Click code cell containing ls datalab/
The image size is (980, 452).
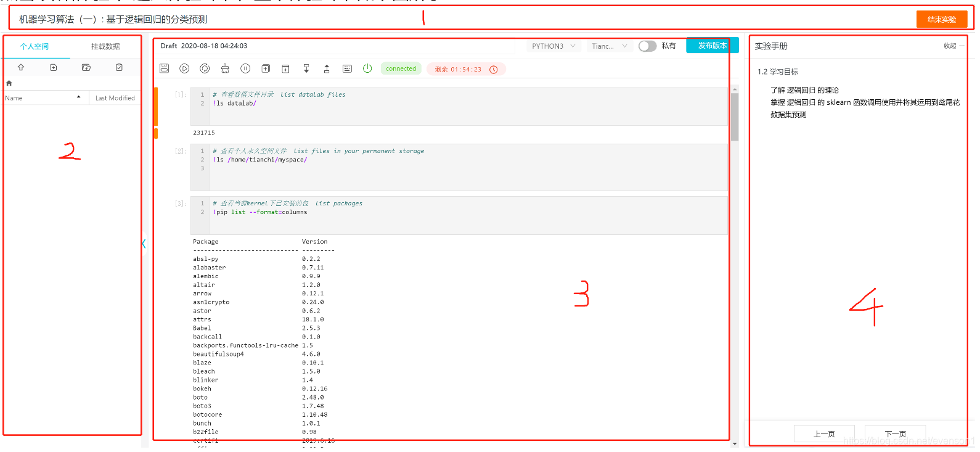[x=459, y=106]
